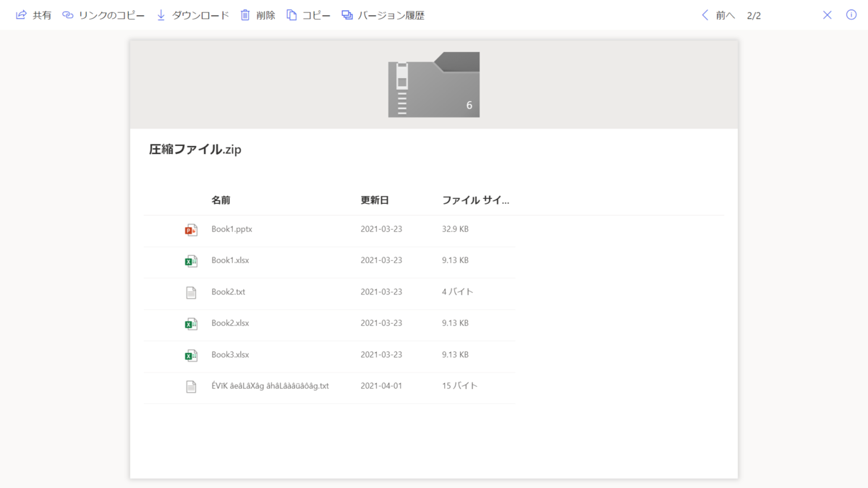Click the 圧縮ファイル.zip title
The width and height of the screenshot is (868, 488).
point(195,150)
